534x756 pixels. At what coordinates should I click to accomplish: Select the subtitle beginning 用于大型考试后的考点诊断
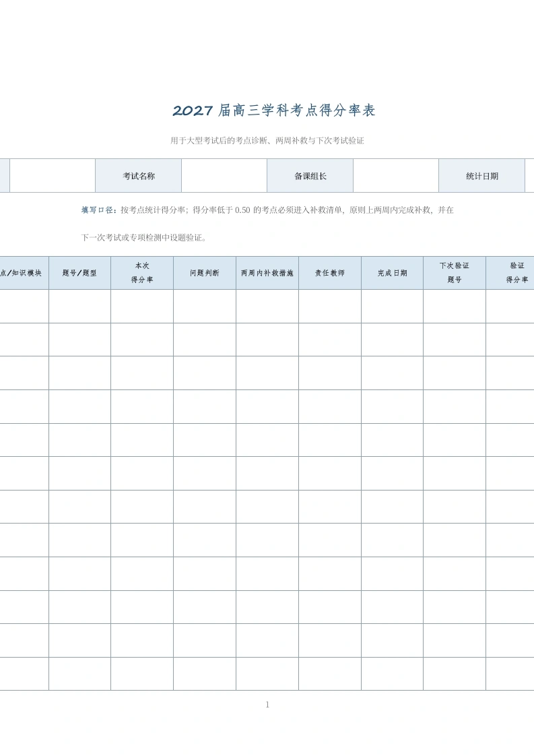point(267,140)
